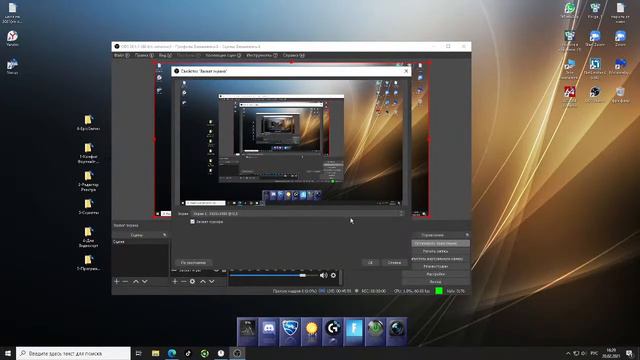640x360 pixels.
Task: Pop out the Scenes dock using its header icon
Action: (x=164, y=235)
